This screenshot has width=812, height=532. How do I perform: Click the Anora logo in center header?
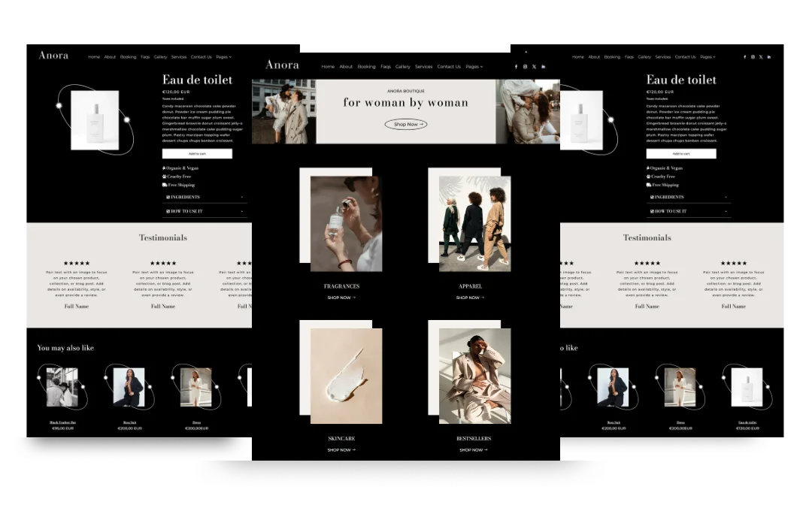pyautogui.click(x=282, y=65)
